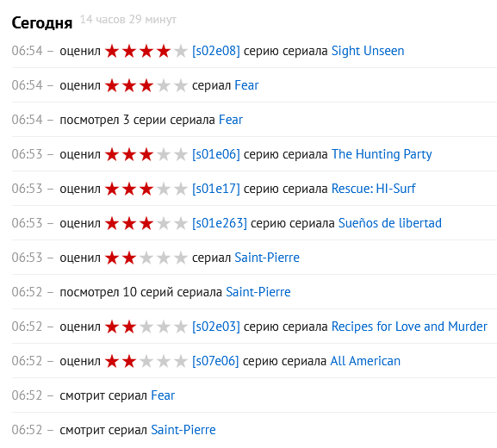Open Sueños de libertad series page
This screenshot has width=497, height=448.
tap(390, 223)
